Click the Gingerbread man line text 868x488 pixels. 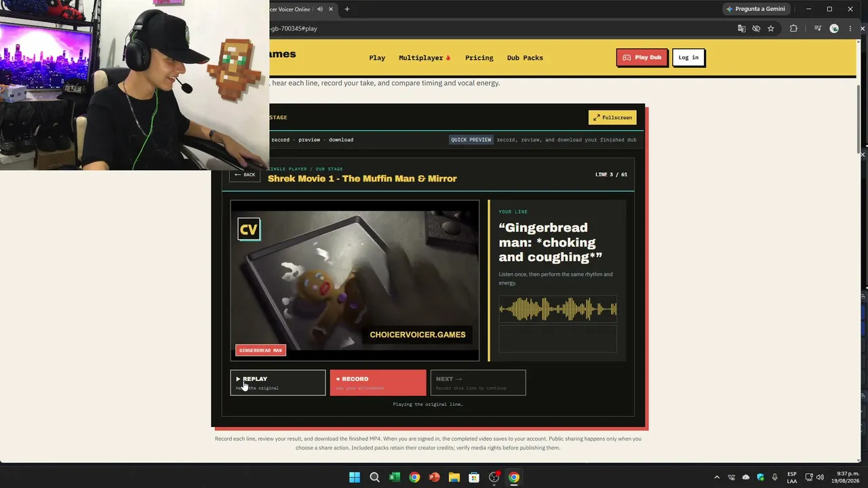550,242
